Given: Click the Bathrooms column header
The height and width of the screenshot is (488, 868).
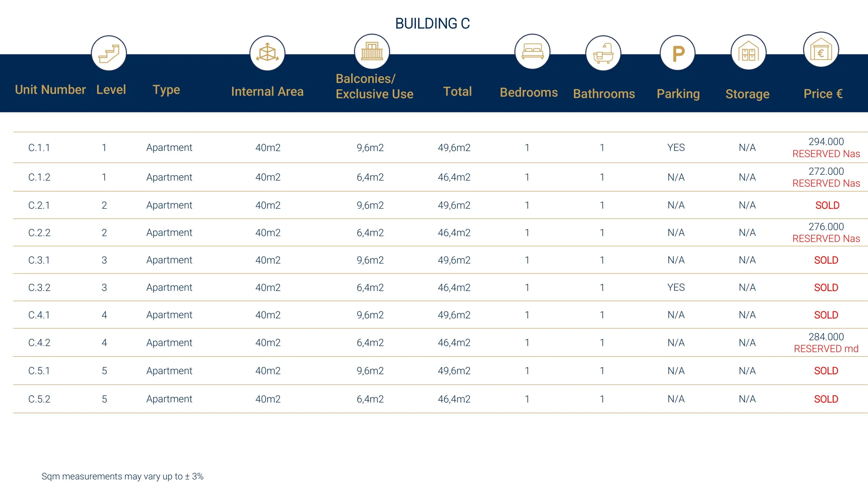Looking at the screenshot, I should pos(604,93).
